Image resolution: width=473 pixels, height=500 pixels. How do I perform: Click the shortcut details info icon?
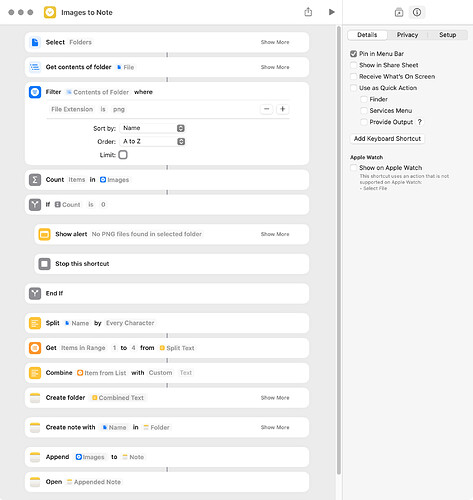(417, 12)
